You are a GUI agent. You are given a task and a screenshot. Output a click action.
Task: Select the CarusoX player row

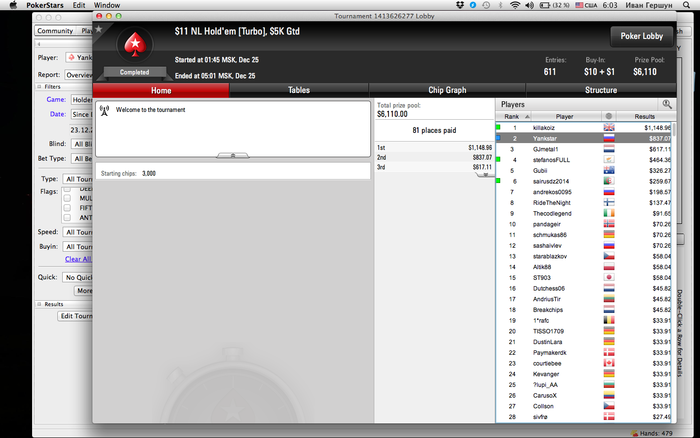pos(583,396)
